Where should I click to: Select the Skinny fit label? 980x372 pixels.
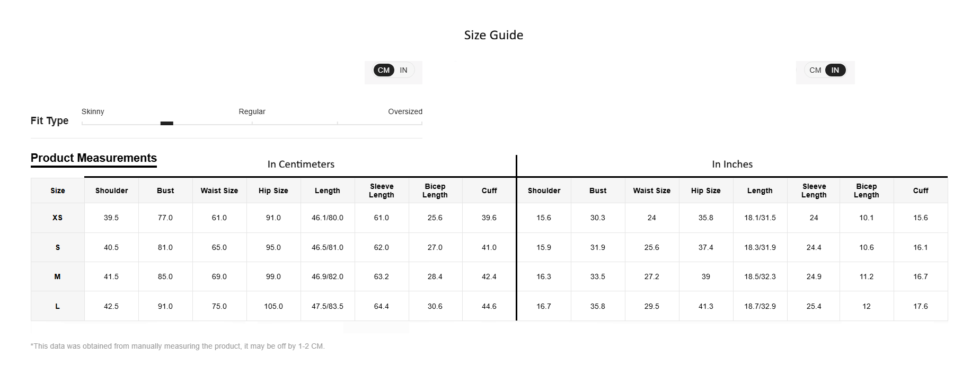(x=93, y=111)
